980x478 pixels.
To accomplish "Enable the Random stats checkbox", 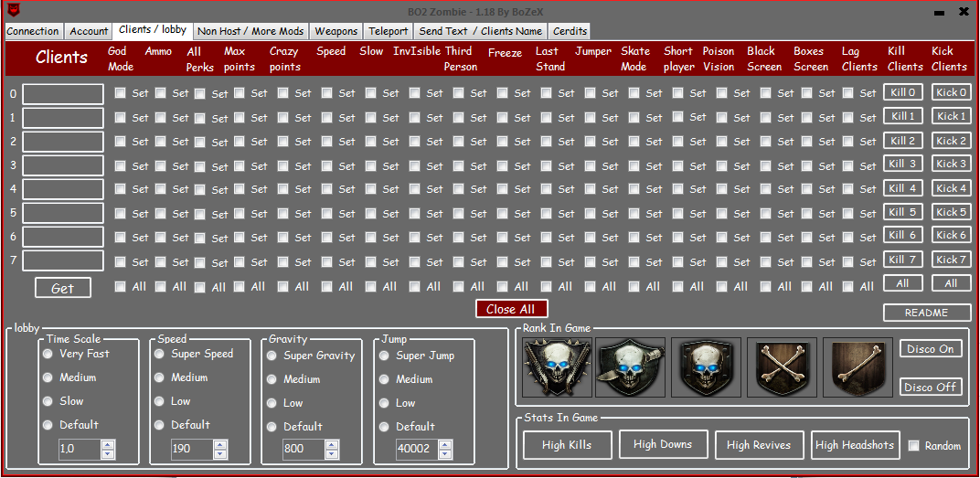I will point(914,445).
